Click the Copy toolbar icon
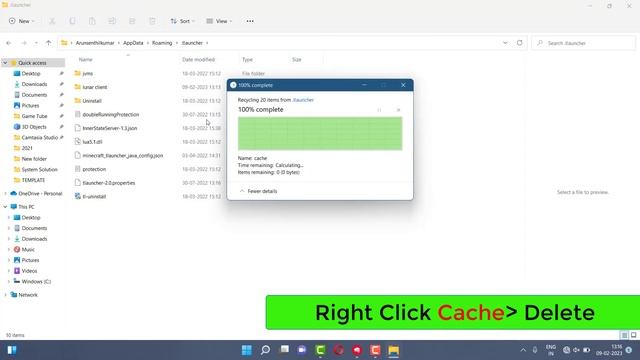Screen dimensions: 640x360 pos(72,21)
